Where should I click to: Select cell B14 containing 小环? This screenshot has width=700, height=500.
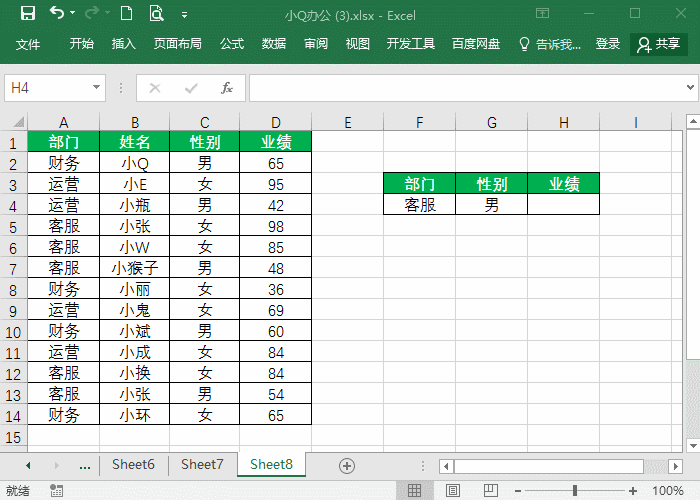click(x=134, y=415)
